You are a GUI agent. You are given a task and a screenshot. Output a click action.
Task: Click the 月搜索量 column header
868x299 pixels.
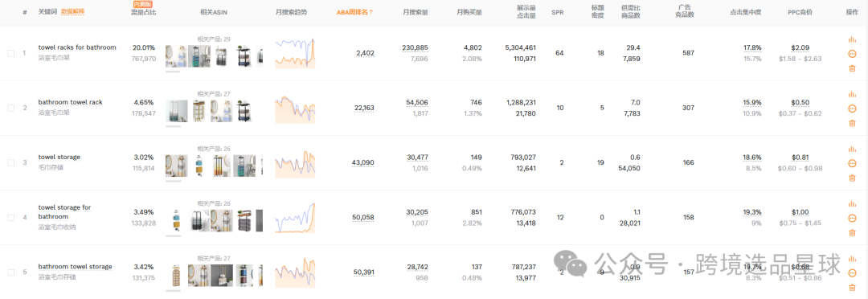416,11
